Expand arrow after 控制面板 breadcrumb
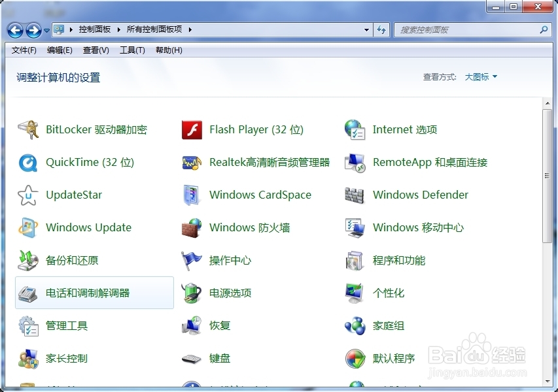Image resolution: width=558 pixels, height=392 pixels. coord(118,29)
